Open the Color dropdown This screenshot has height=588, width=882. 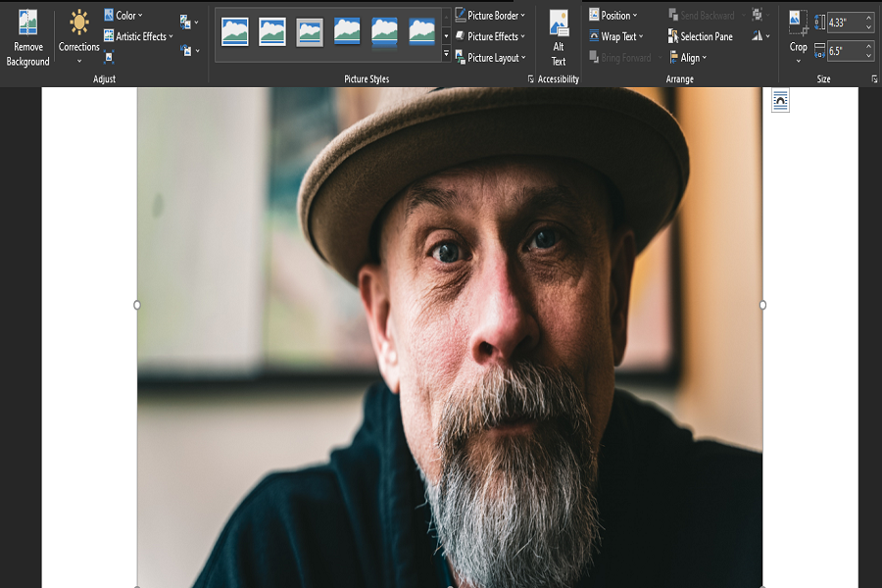tap(124, 13)
